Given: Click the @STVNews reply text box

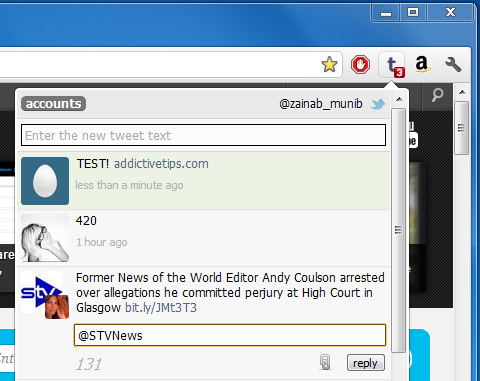Looking at the screenshot, I should click(x=230, y=335).
